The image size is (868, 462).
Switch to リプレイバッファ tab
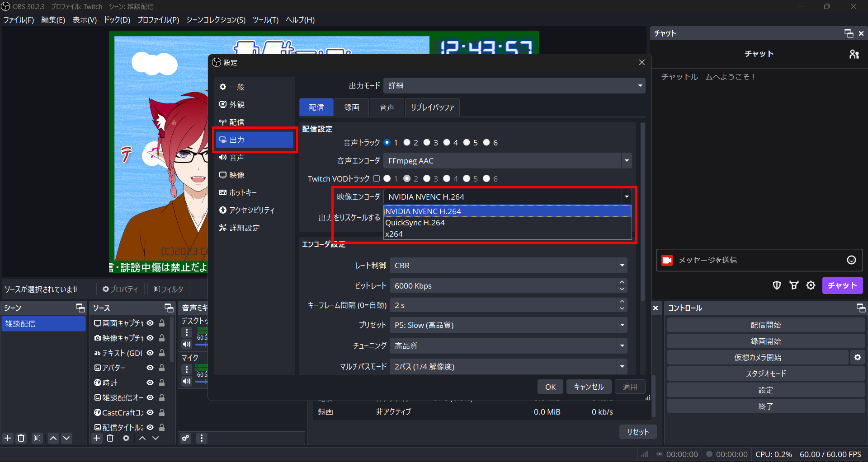432,107
